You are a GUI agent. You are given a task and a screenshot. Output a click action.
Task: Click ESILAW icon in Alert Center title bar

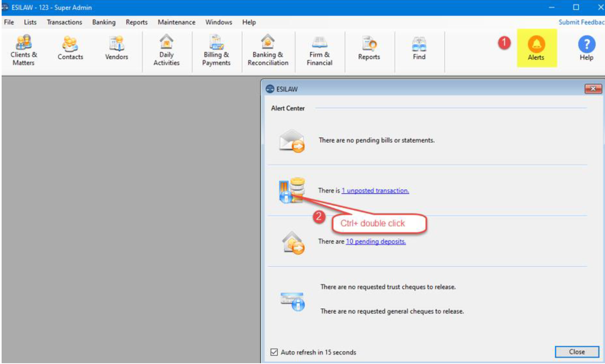pos(270,89)
